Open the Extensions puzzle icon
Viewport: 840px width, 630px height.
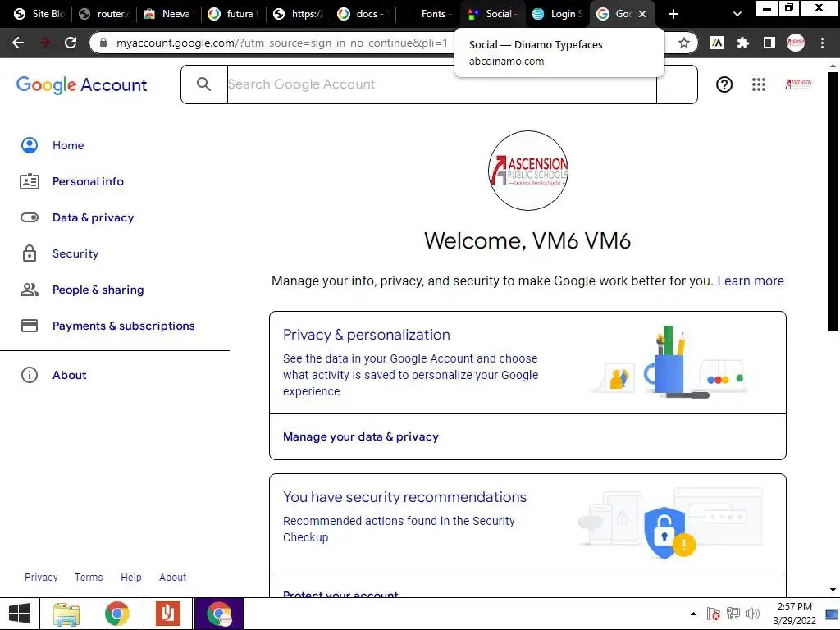pyautogui.click(x=742, y=43)
